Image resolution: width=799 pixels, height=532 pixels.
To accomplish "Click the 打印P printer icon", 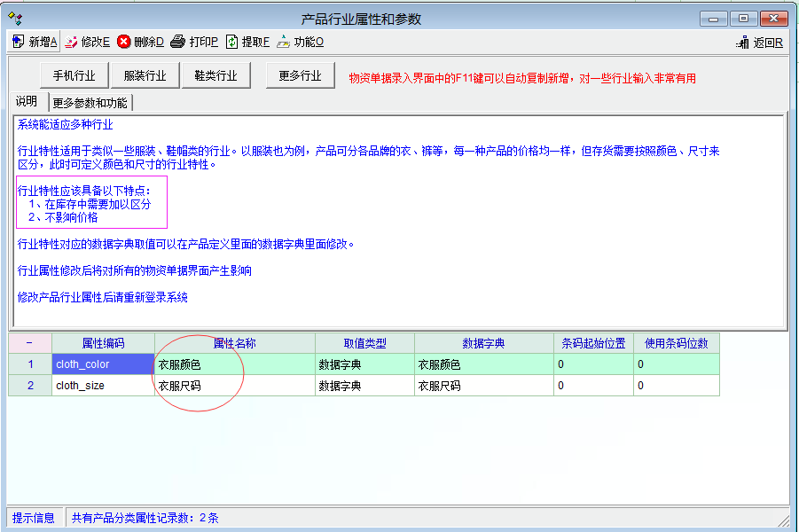I will pos(178,42).
